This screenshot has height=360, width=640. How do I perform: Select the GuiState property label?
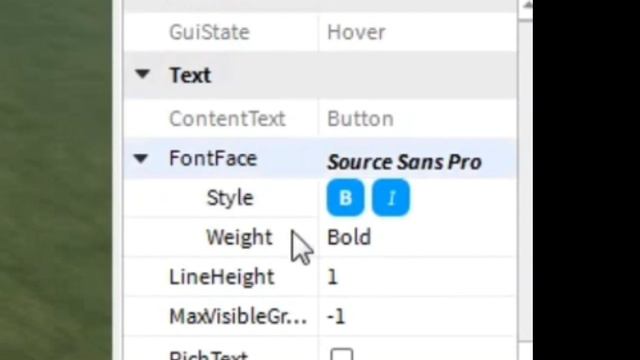click(209, 32)
